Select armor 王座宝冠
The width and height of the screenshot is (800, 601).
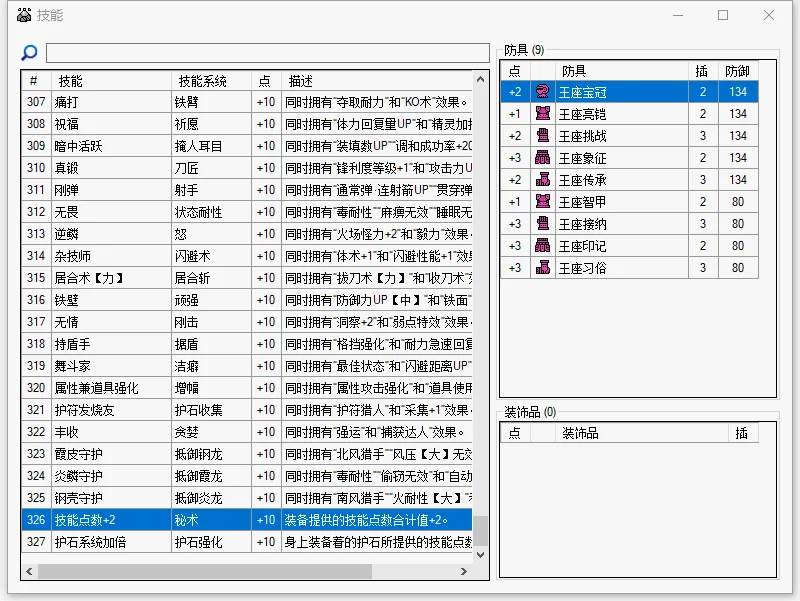point(629,92)
